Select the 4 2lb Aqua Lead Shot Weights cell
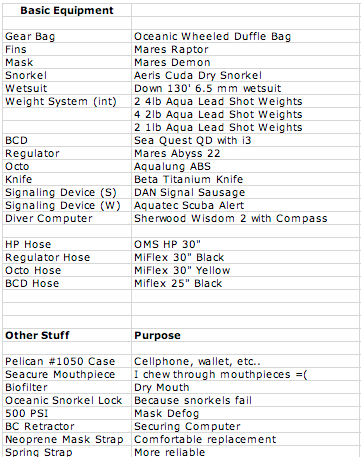Image resolution: width=361 pixels, height=457 pixels. click(x=246, y=114)
